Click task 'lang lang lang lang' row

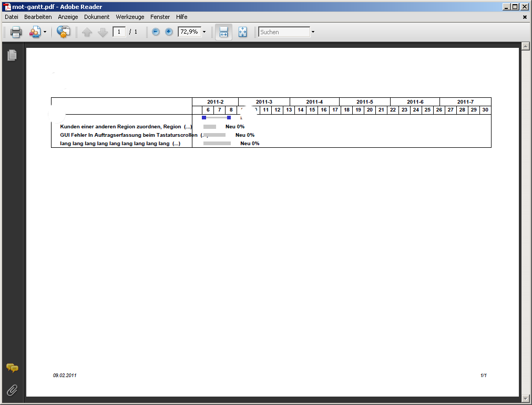[120, 144]
